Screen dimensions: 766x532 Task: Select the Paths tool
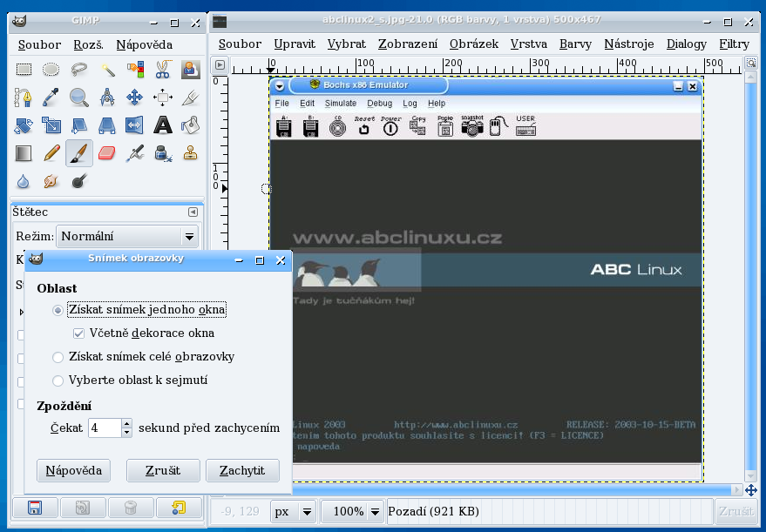24,98
